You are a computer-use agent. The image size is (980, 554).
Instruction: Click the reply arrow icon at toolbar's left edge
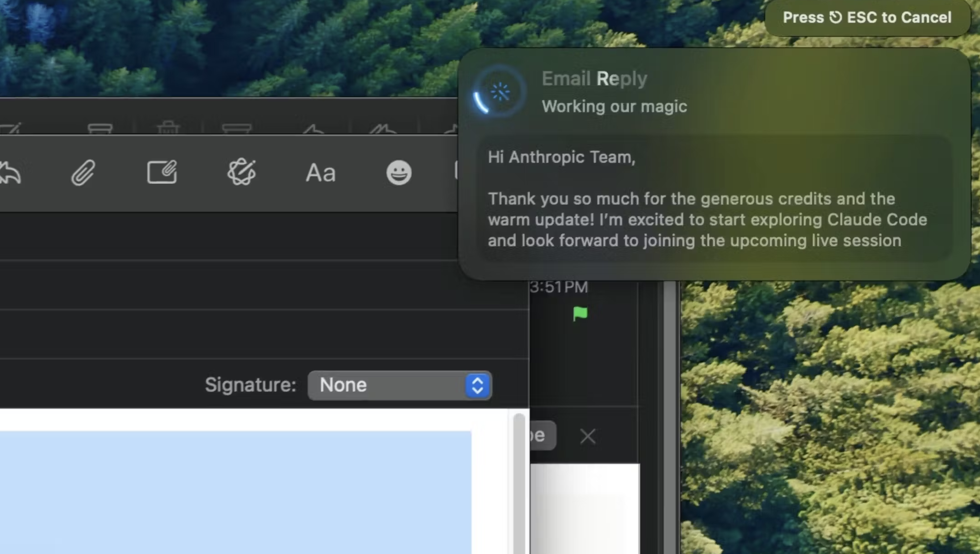click(x=10, y=173)
